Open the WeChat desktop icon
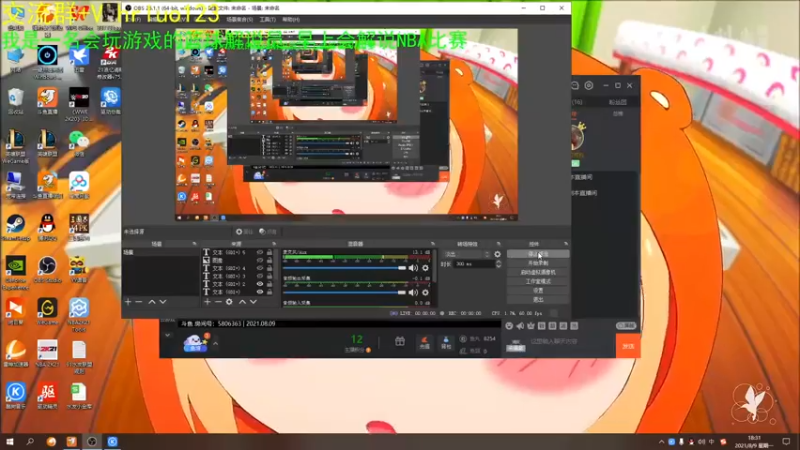 pyautogui.click(x=79, y=143)
